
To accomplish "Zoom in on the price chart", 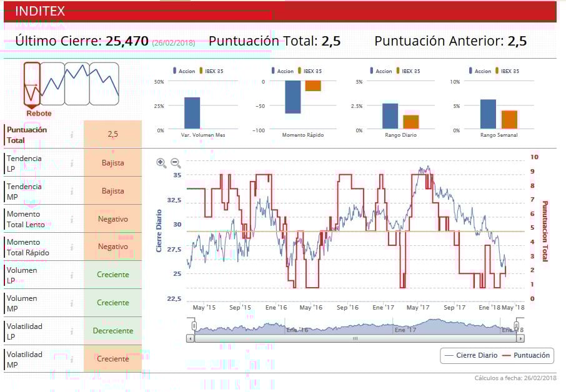I will (x=161, y=163).
